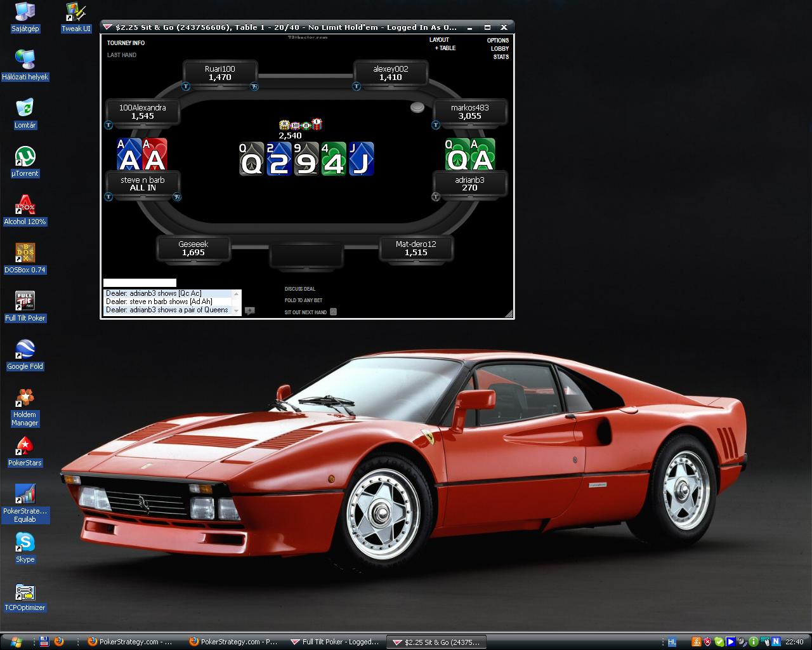812x650 pixels.
Task: Switch to second PokerStrategy.com - P... taskbar window
Action: coord(233,642)
